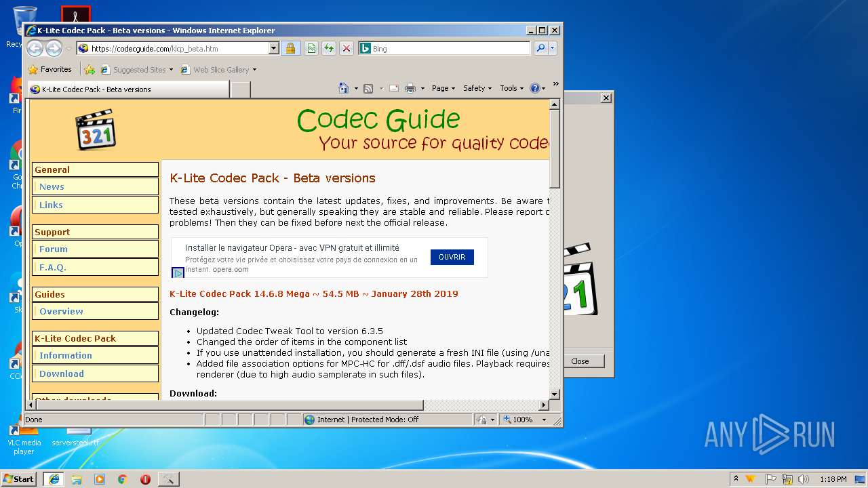The image size is (868, 488).
Task: Click the vertical scrollbar up arrow
Action: click(555, 105)
